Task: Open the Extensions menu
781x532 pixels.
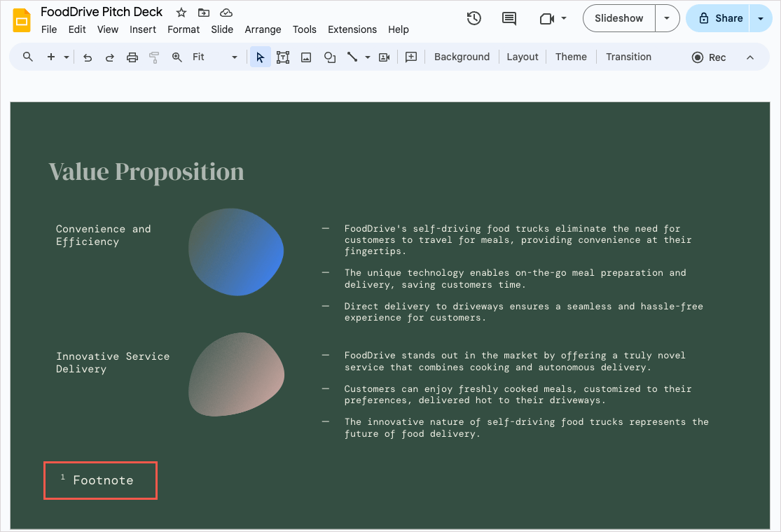Action: point(352,29)
